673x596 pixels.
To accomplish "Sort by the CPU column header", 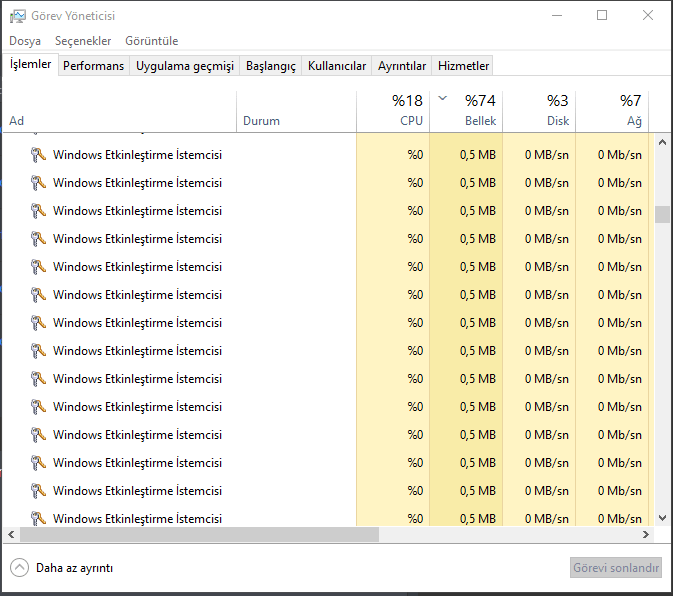I will 393,112.
